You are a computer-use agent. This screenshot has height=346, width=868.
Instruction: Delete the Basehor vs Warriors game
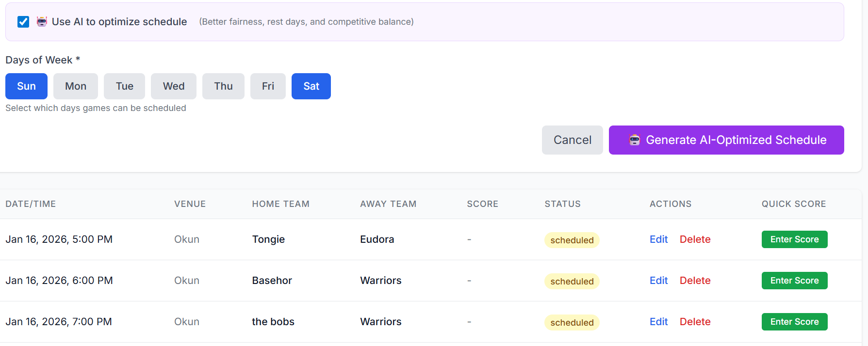pyautogui.click(x=695, y=281)
